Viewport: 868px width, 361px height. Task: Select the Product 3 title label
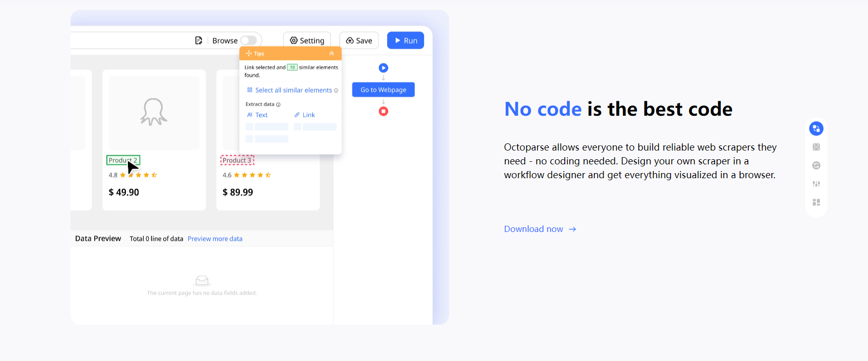[237, 160]
